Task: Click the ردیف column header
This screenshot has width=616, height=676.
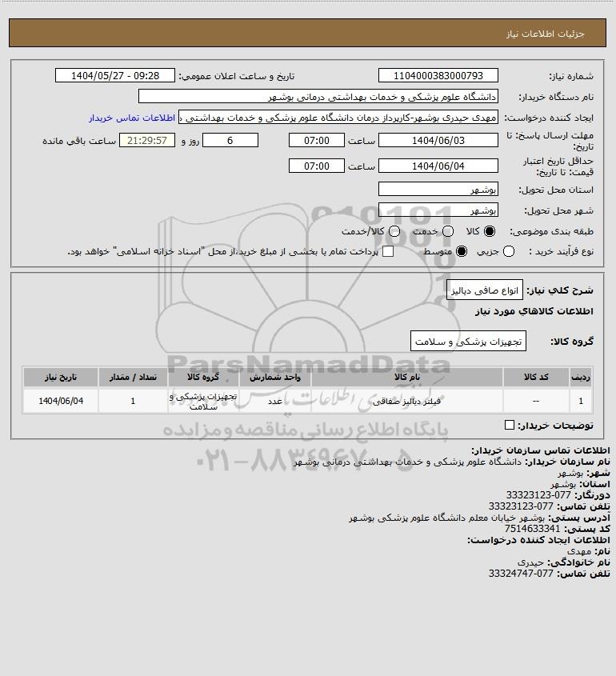Action: tap(581, 378)
